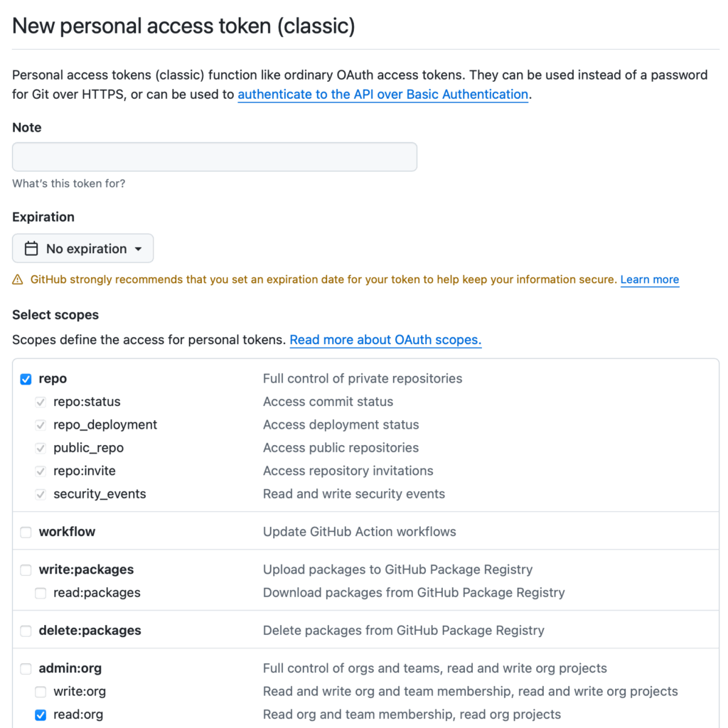Focus the Note text field
728x728 pixels.
(215, 157)
